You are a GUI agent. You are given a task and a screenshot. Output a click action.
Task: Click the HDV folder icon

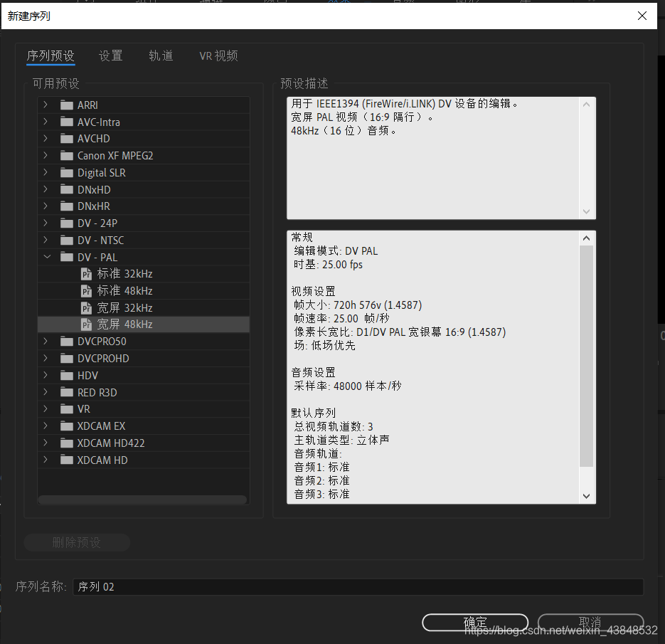click(67, 375)
